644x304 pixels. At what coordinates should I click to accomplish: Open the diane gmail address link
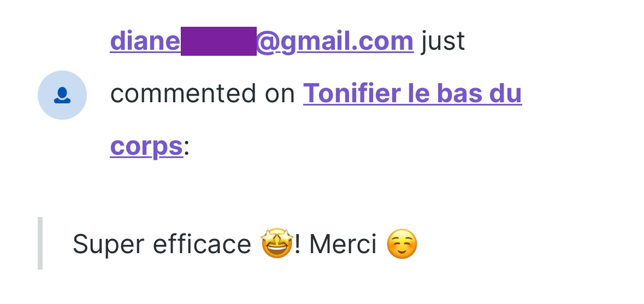click(x=261, y=41)
